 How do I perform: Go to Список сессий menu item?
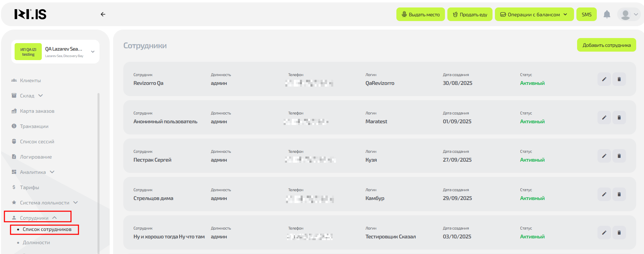[37, 142]
